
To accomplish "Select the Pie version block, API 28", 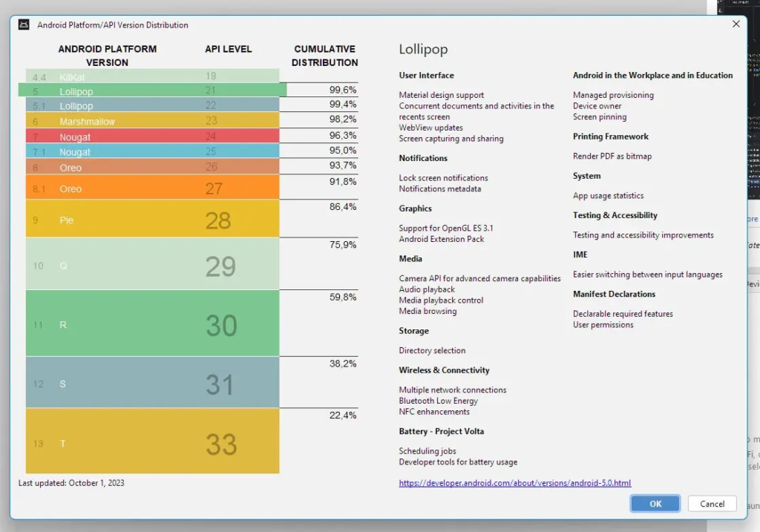I will pos(152,220).
